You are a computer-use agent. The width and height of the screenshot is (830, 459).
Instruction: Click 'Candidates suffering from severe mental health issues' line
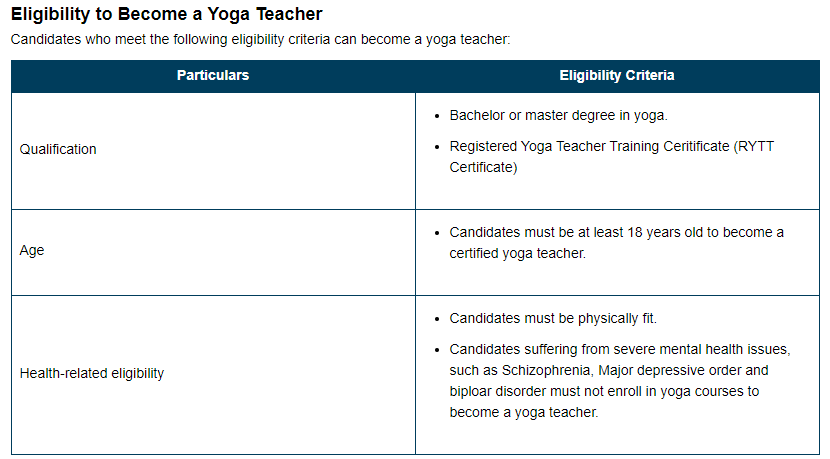pos(620,349)
